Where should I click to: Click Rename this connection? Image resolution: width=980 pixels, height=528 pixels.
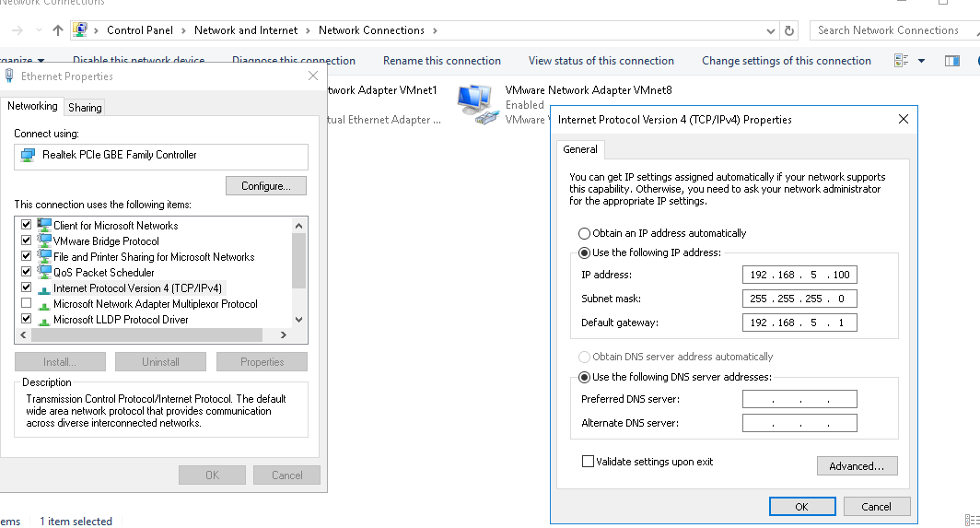442,61
